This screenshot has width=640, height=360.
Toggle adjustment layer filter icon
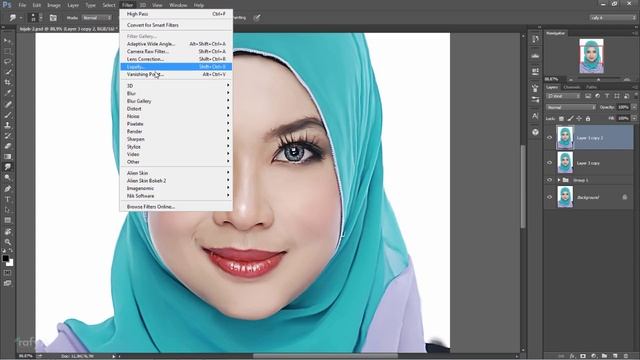point(598,96)
